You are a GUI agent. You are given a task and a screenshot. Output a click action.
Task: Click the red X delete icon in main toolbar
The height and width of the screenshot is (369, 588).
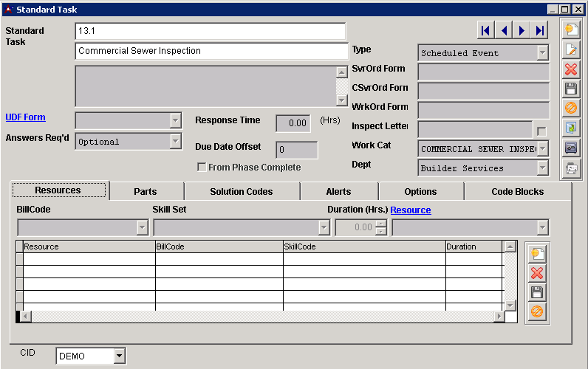click(x=571, y=69)
